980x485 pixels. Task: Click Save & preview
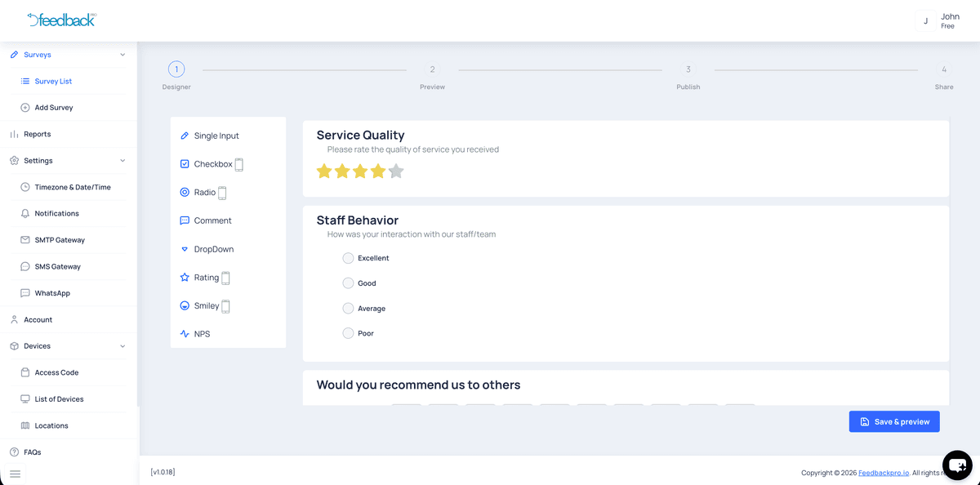pyautogui.click(x=893, y=421)
